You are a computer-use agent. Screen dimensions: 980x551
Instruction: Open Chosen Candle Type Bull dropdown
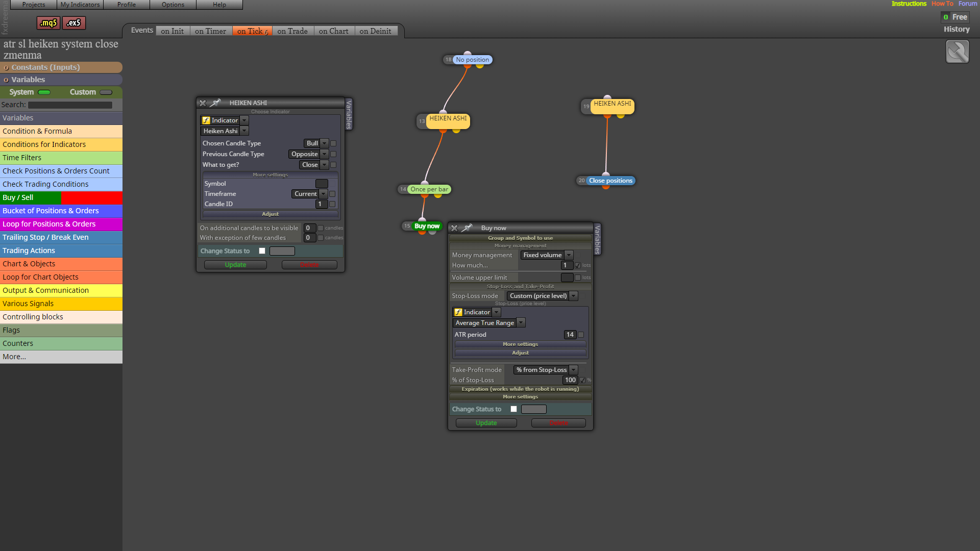pos(316,143)
